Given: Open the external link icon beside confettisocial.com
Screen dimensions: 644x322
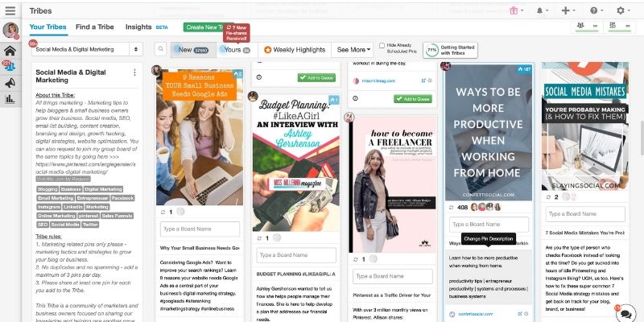Looking at the screenshot, I should click(520, 314).
